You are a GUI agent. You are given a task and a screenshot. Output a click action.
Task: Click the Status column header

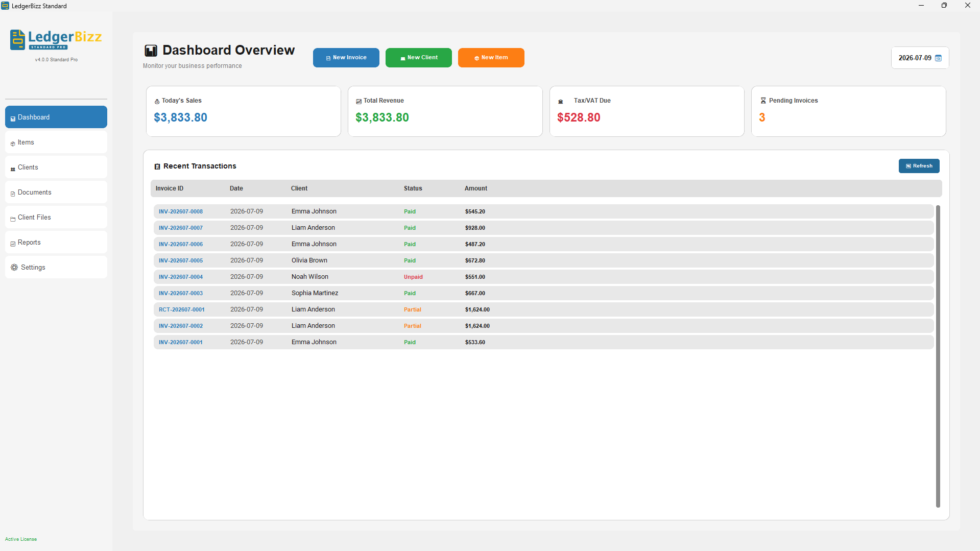(x=413, y=188)
